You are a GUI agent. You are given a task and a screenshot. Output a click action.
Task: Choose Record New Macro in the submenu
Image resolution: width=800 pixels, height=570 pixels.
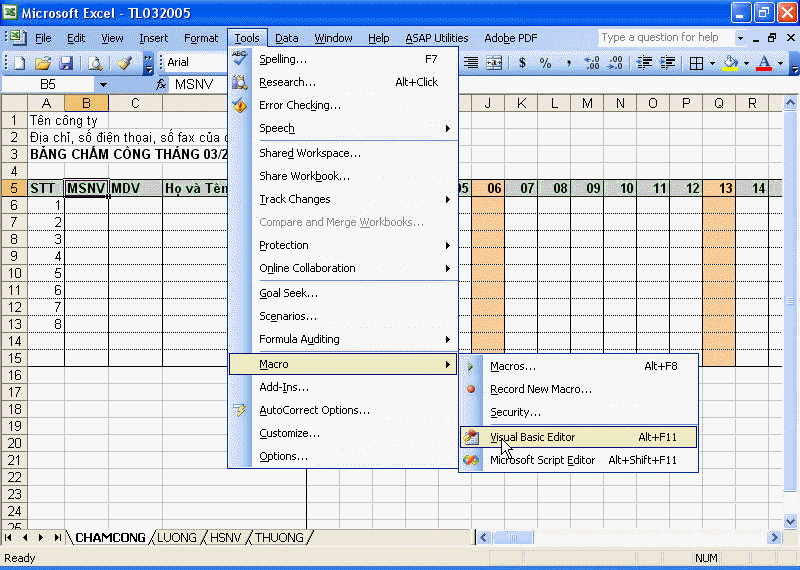click(540, 389)
